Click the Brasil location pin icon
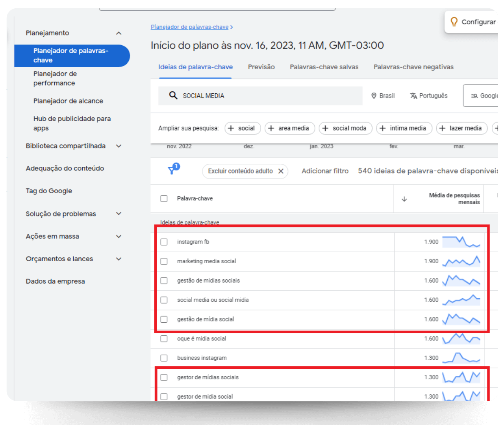The width and height of the screenshot is (504, 425). point(374,96)
